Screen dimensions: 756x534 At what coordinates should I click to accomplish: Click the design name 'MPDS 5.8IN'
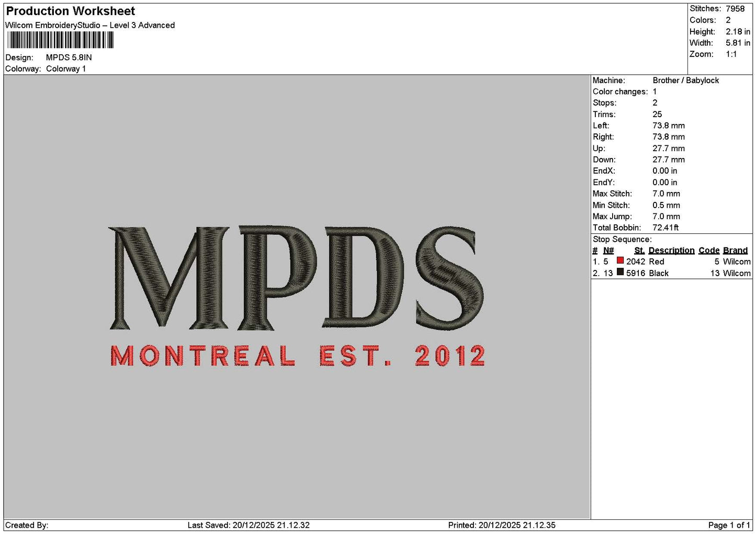(69, 58)
